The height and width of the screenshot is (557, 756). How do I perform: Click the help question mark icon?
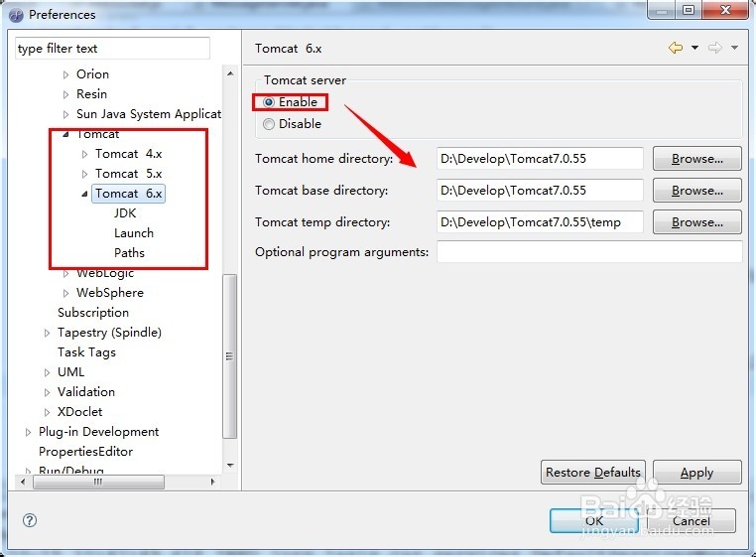coord(30,520)
